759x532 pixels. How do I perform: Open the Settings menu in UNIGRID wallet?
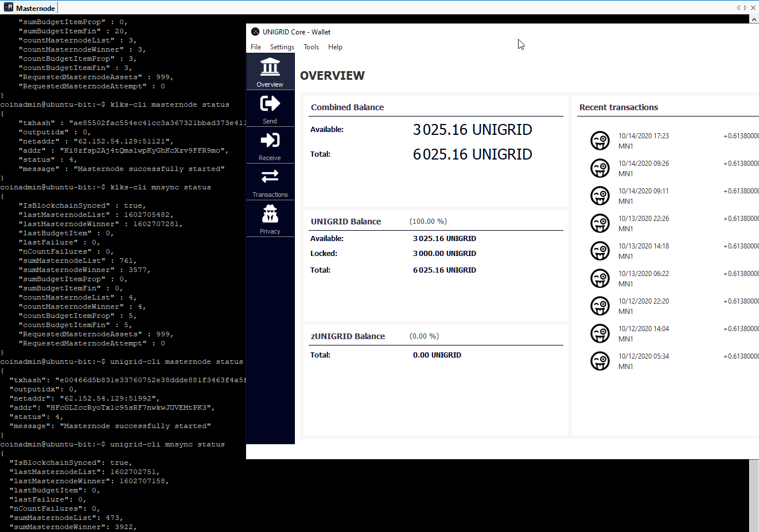click(x=282, y=47)
